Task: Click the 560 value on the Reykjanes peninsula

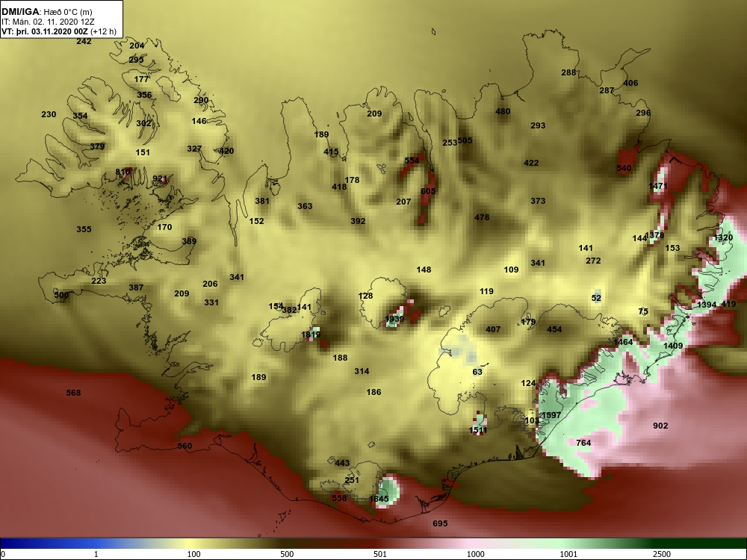Action: (185, 447)
